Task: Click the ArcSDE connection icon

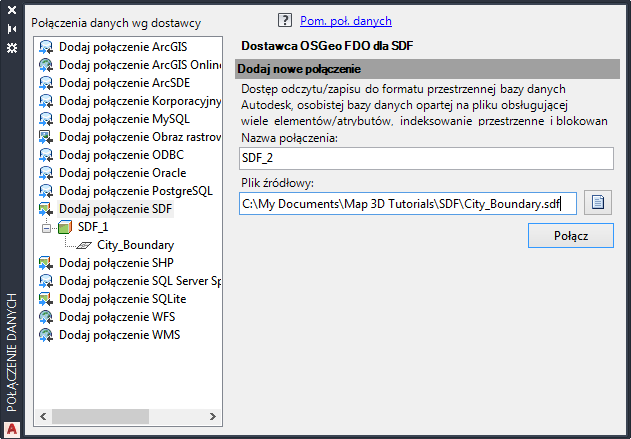Action: (46, 83)
